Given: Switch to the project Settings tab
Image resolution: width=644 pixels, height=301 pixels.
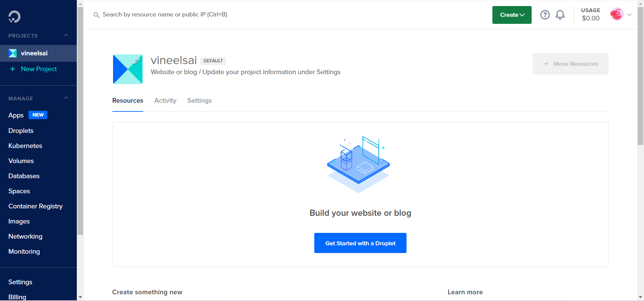Looking at the screenshot, I should point(199,100).
